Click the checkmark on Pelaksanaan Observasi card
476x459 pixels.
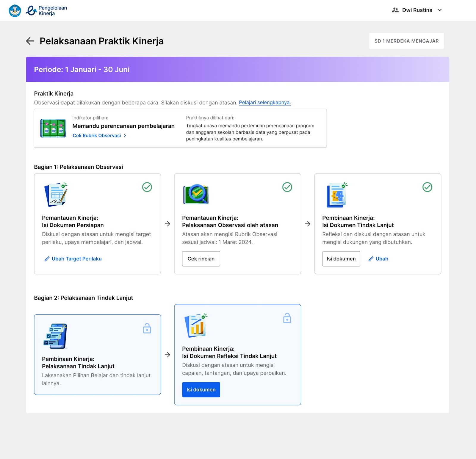point(287,187)
